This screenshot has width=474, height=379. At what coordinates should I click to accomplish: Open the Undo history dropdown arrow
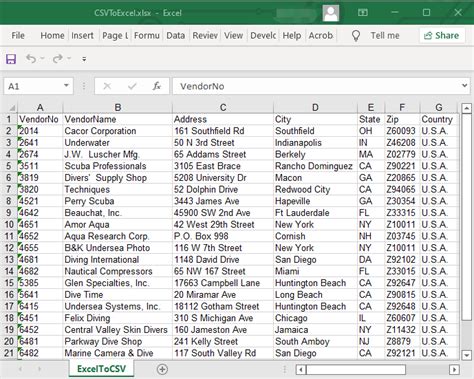coord(43,59)
